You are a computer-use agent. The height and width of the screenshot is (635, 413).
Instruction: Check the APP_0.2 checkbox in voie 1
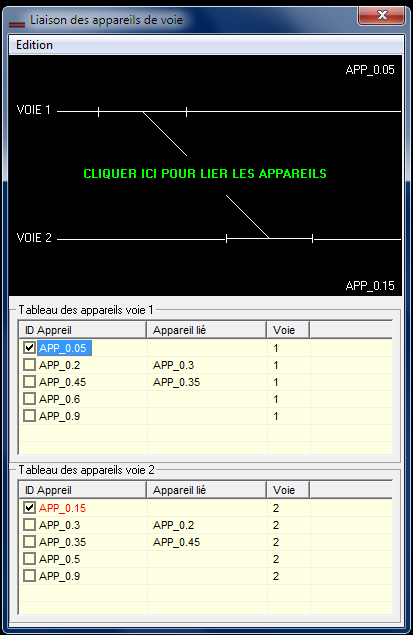pyautogui.click(x=29, y=365)
